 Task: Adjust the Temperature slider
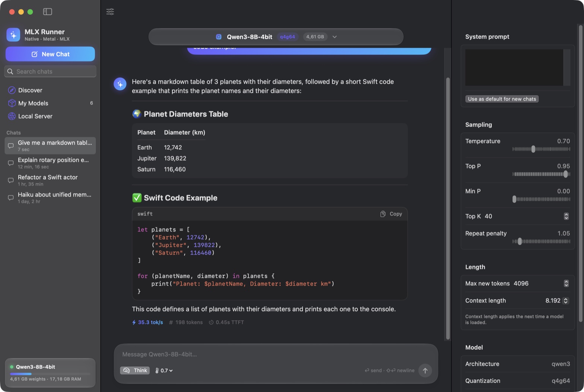pyautogui.click(x=541, y=149)
